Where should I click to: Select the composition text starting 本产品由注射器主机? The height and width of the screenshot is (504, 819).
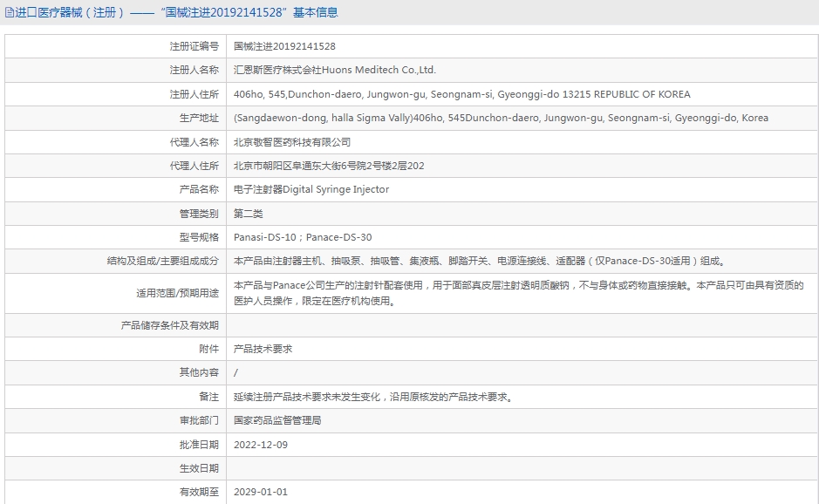pos(480,261)
